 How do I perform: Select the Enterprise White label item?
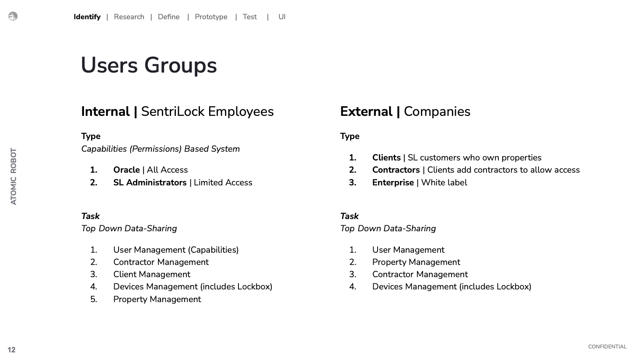click(419, 183)
